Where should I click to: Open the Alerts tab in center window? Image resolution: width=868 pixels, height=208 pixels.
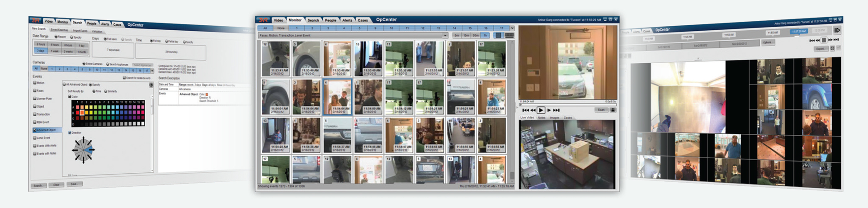(x=347, y=20)
